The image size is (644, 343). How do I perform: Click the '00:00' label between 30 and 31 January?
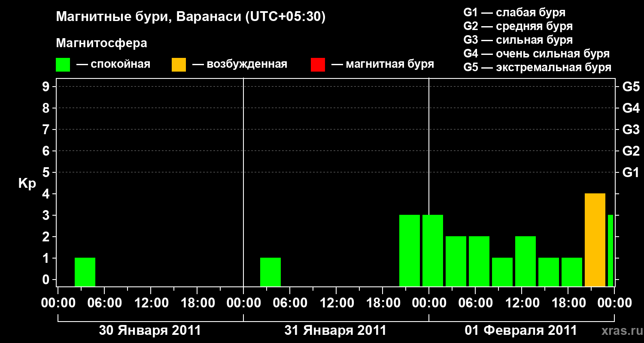(x=243, y=303)
